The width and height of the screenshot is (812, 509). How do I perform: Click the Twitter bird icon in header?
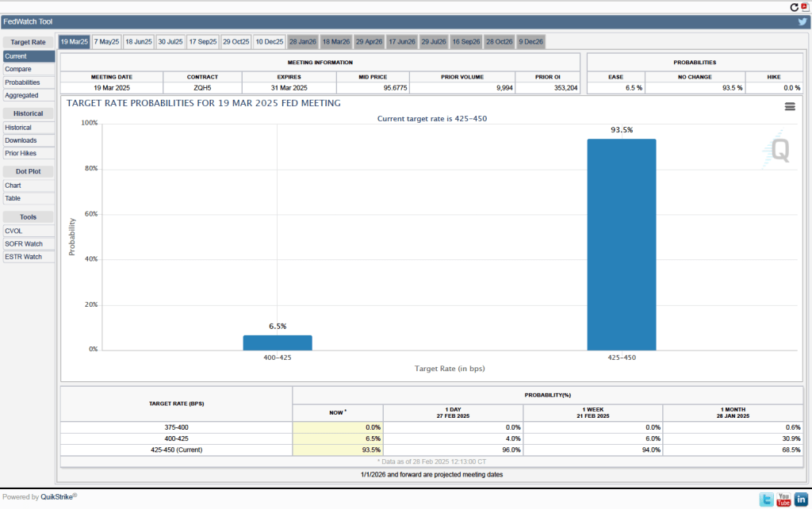tap(802, 21)
